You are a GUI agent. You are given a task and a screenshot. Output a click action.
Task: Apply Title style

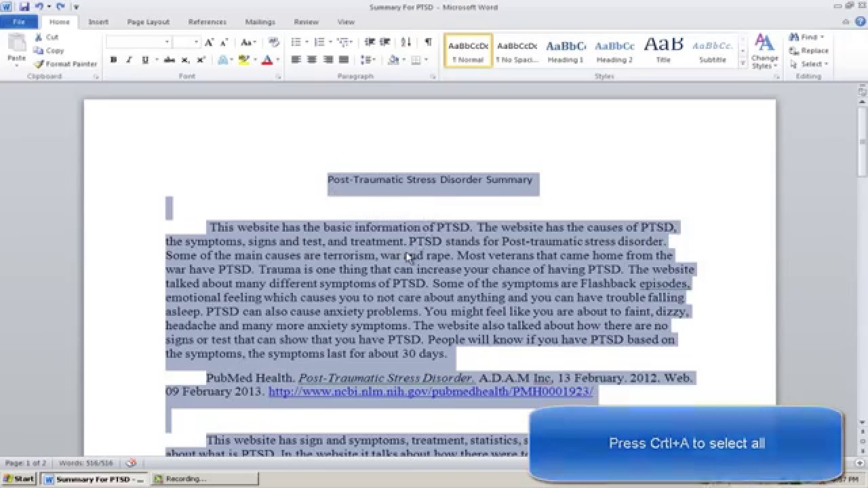coord(663,51)
